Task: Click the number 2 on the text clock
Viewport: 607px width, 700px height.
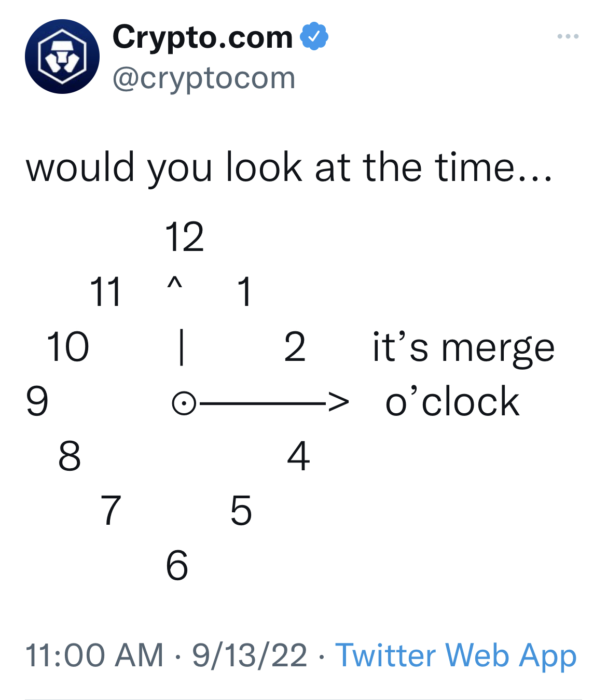Action: point(295,347)
